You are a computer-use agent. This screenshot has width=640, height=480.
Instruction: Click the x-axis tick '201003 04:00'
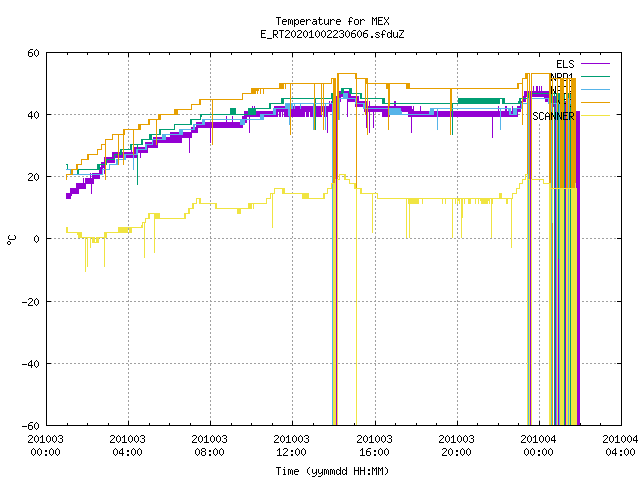[x=127, y=446]
